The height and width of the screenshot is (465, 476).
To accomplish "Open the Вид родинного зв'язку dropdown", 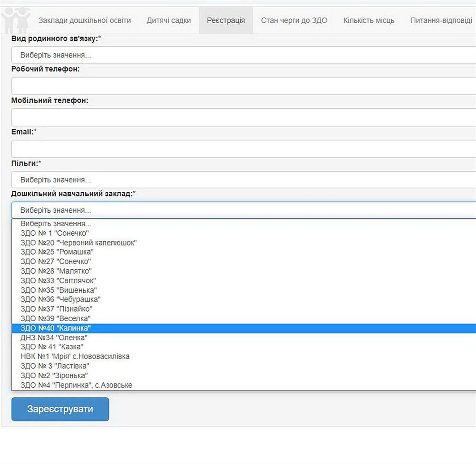I will [244, 55].
